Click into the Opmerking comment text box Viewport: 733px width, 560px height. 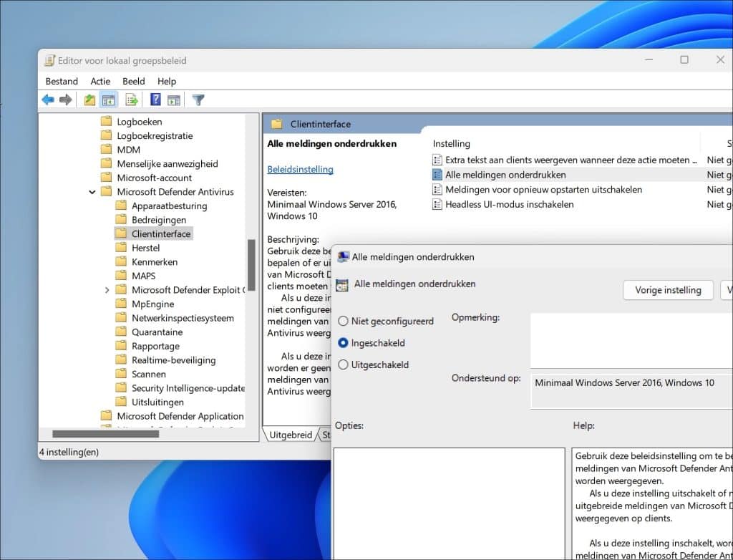click(631, 341)
